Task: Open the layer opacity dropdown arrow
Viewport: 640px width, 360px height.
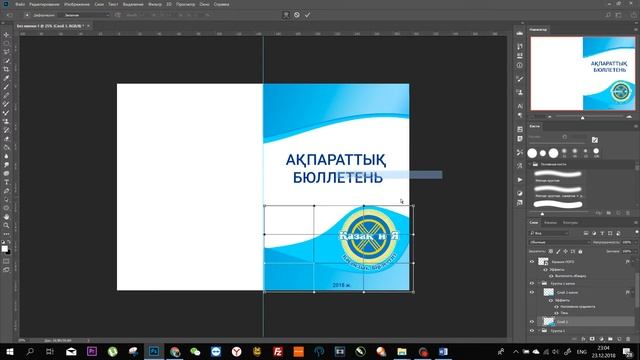Action: click(635, 242)
